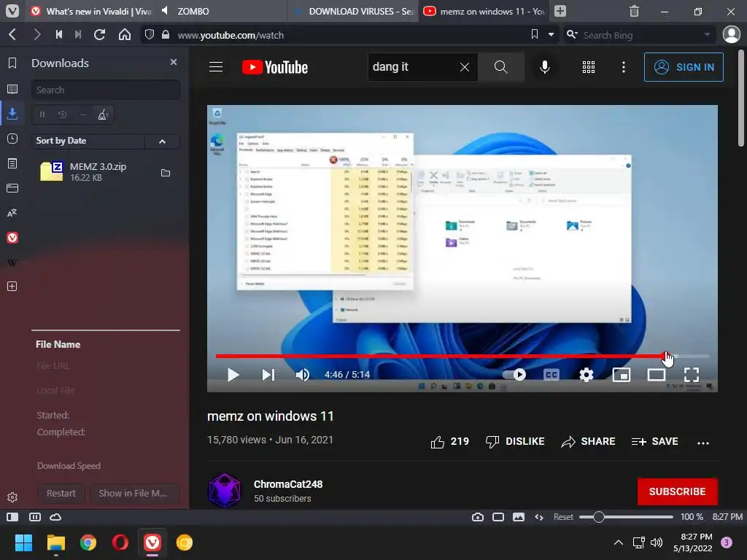The image size is (747, 560).
Task: Open Vivaldi settings gear
Action: point(12,497)
